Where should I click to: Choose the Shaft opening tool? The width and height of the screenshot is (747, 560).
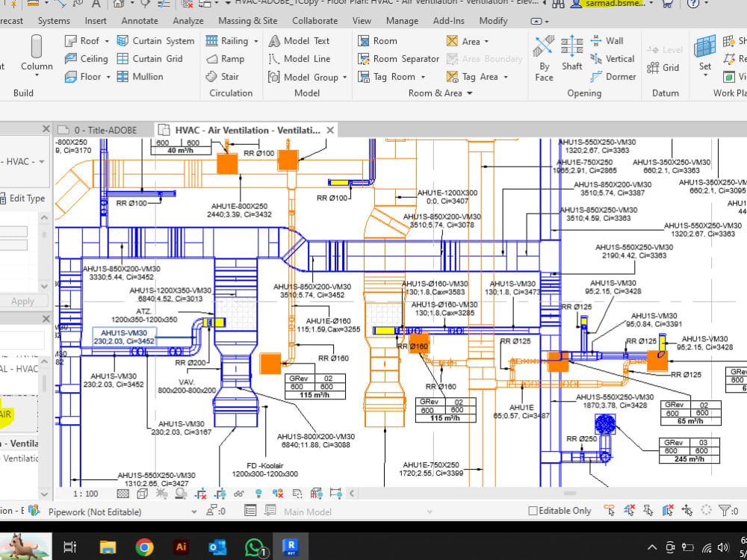[x=571, y=53]
